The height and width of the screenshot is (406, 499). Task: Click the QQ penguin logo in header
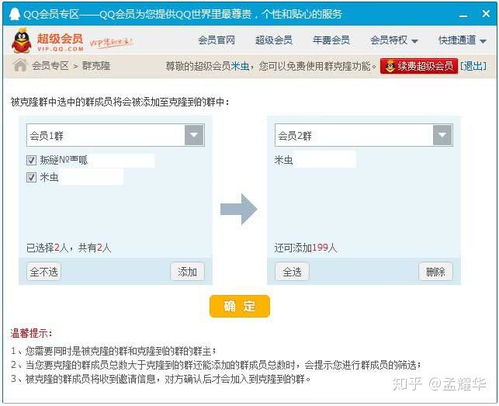(21, 41)
